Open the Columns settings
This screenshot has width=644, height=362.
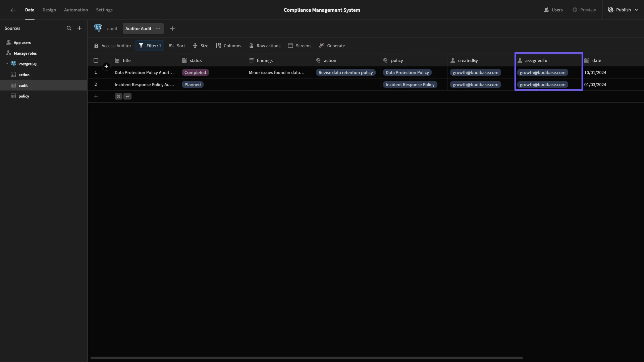coord(228,46)
